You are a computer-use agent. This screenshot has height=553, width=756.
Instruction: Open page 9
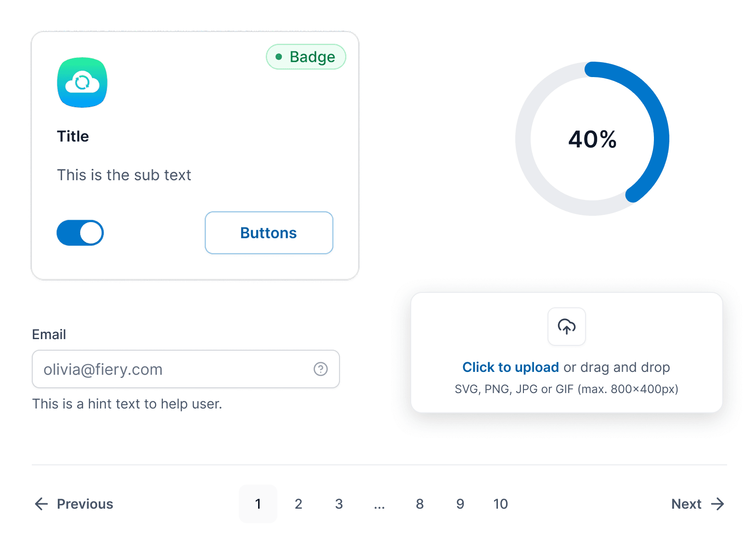coord(460,504)
